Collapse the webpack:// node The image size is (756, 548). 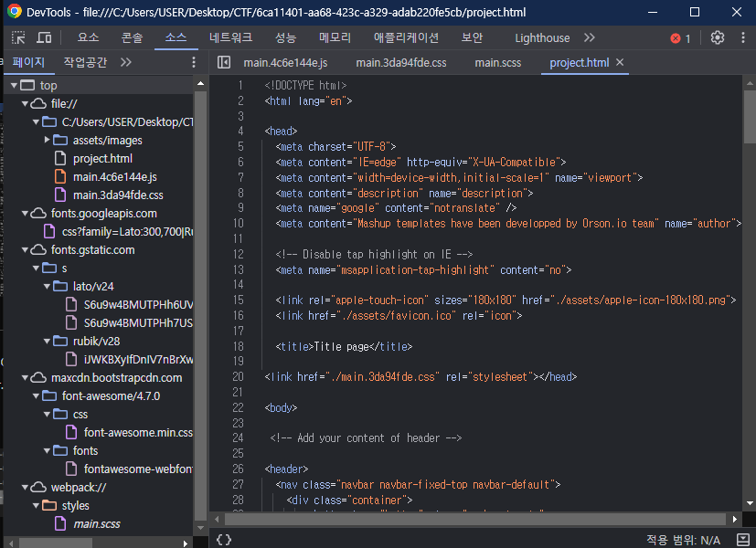click(x=25, y=488)
